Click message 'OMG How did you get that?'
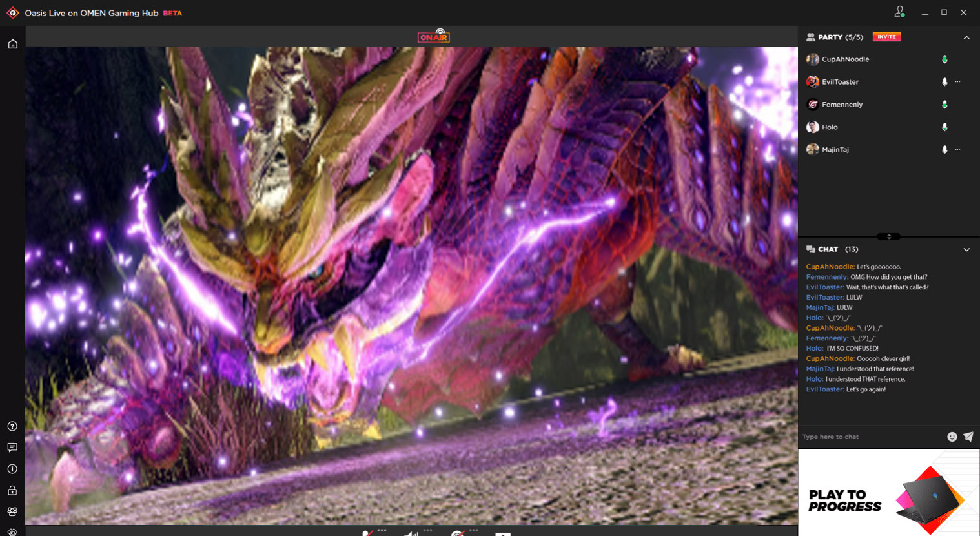Viewport: 980px width, 536px height. point(888,277)
